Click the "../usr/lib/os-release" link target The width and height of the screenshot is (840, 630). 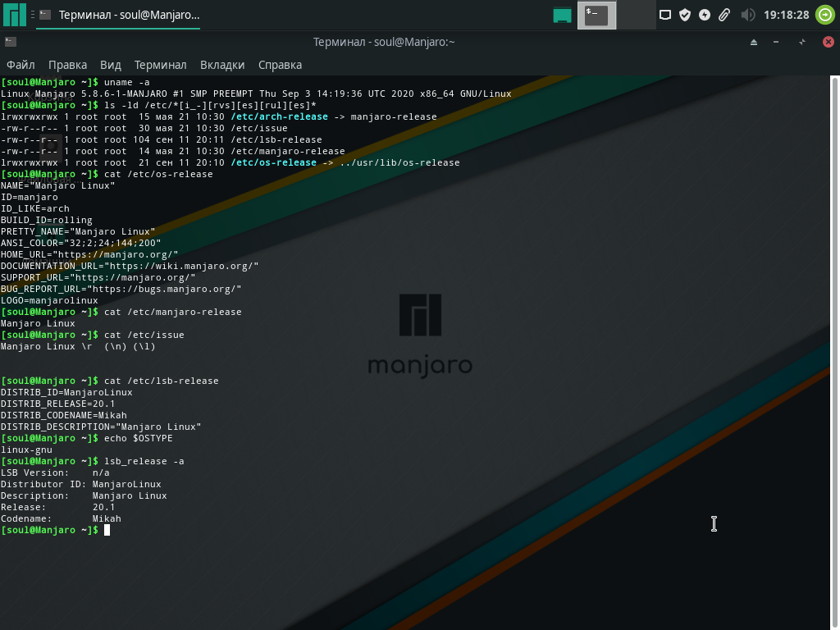point(399,163)
